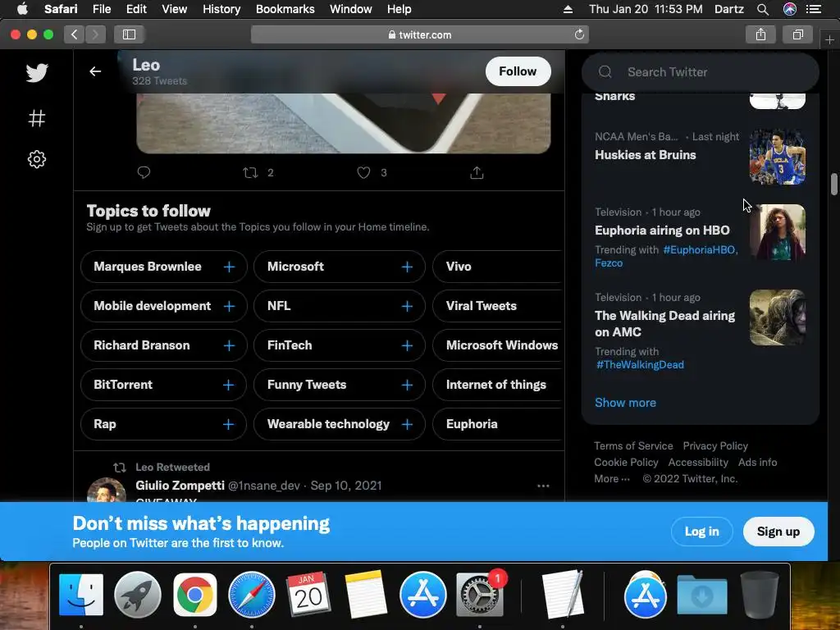Open Finder from the Dock
Screen dimensions: 840x630
81,595
